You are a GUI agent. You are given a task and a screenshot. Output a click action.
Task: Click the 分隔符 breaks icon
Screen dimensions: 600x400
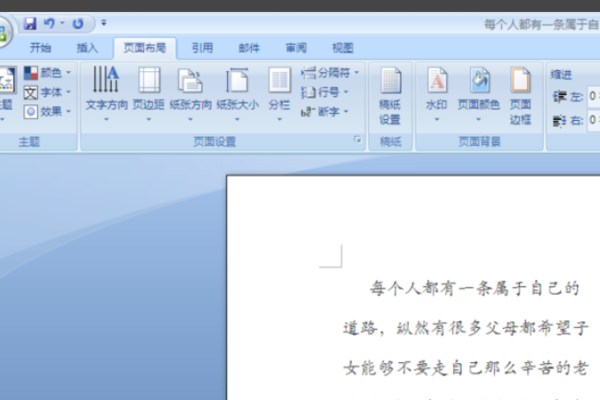[308, 72]
